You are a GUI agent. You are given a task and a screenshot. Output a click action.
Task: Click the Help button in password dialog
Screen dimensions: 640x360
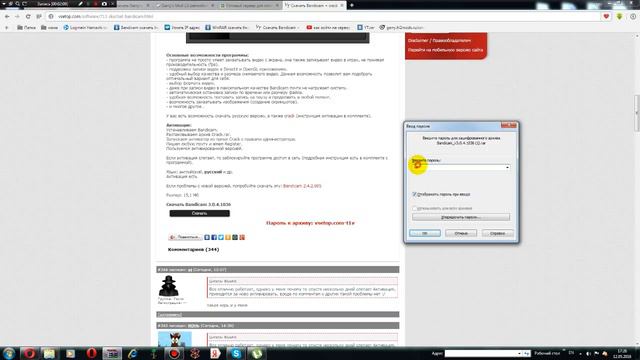coord(498,233)
